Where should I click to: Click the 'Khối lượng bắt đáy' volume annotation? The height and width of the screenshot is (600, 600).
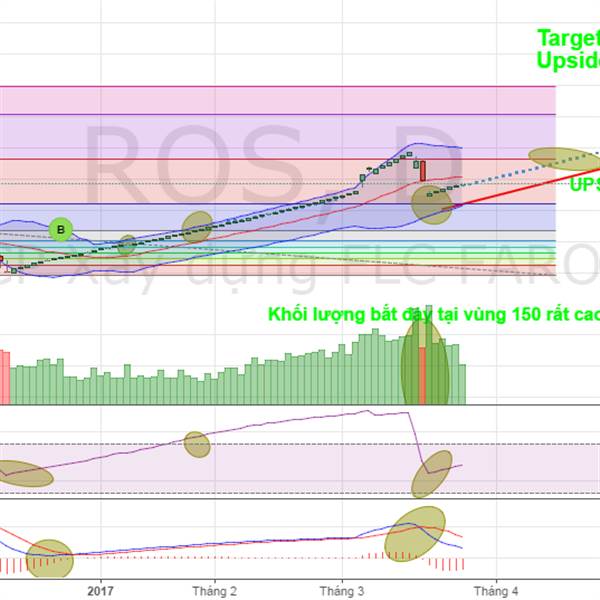click(x=434, y=315)
